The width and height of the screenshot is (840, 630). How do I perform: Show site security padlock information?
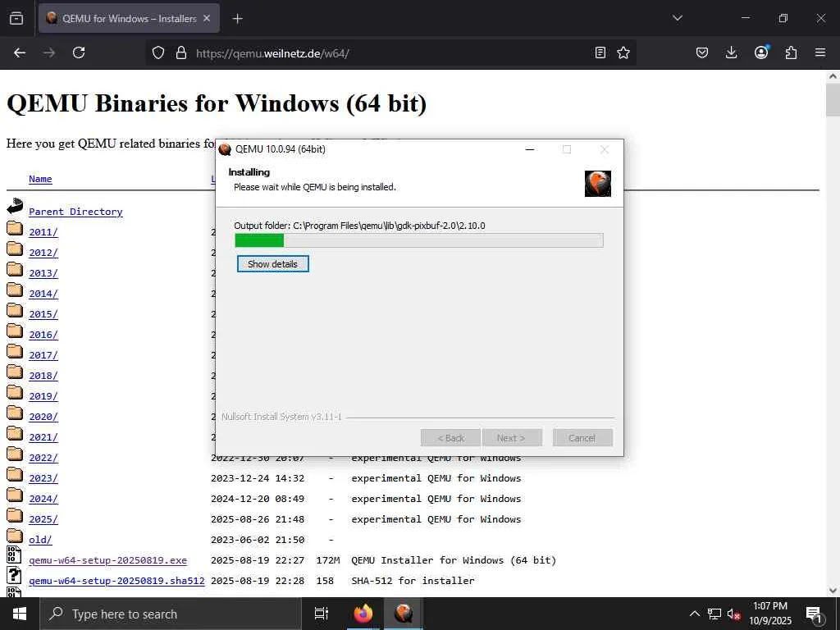click(181, 52)
